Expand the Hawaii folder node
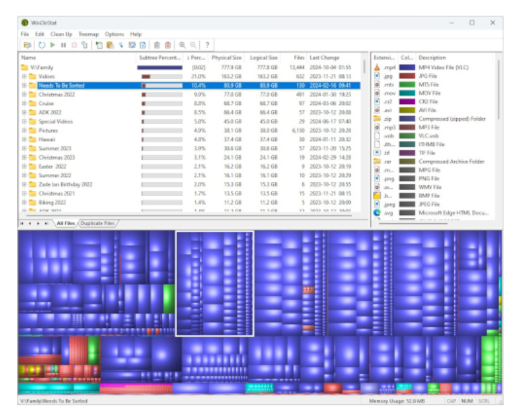 pyautogui.click(x=24, y=140)
